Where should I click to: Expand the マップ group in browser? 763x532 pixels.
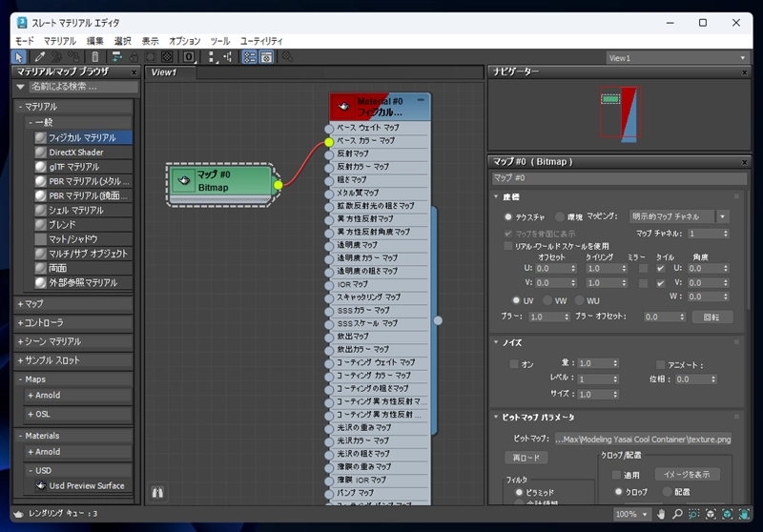coord(73,304)
